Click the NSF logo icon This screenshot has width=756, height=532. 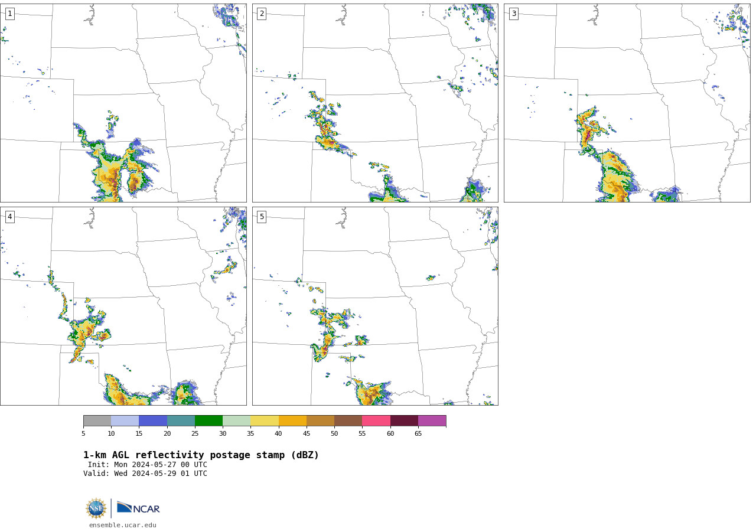click(96, 508)
